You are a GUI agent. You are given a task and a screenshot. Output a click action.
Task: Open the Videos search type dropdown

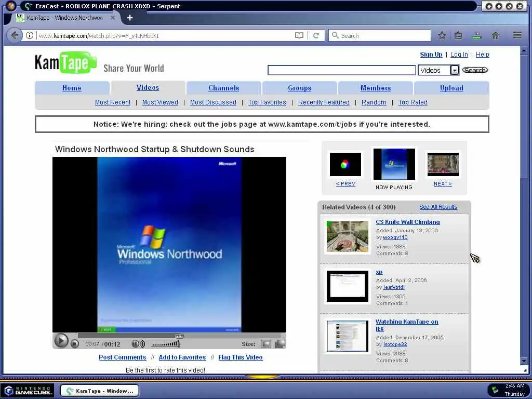pos(438,70)
